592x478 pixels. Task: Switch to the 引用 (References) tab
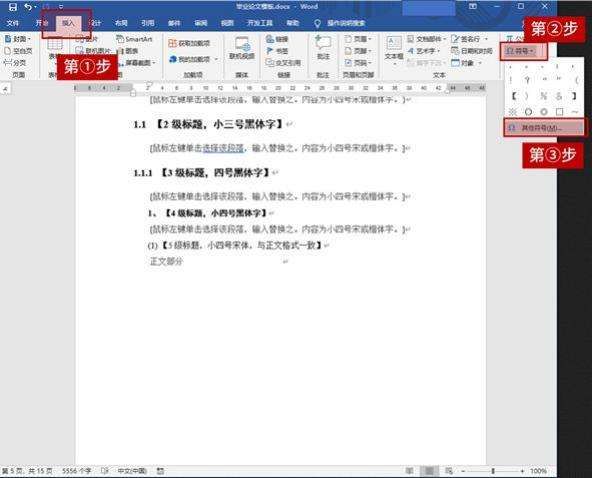click(148, 23)
